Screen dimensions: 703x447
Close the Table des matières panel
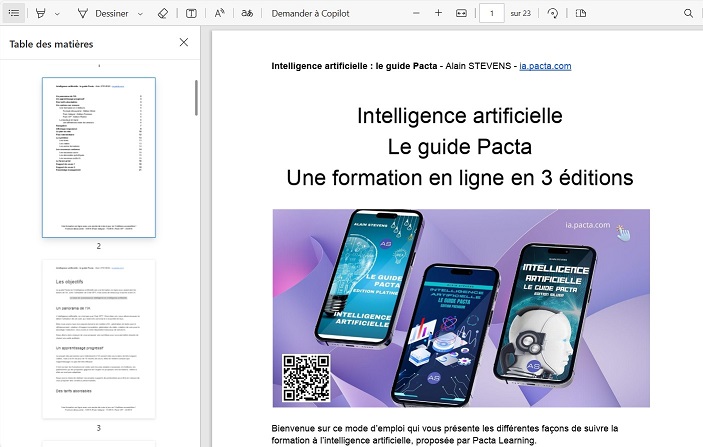click(184, 42)
